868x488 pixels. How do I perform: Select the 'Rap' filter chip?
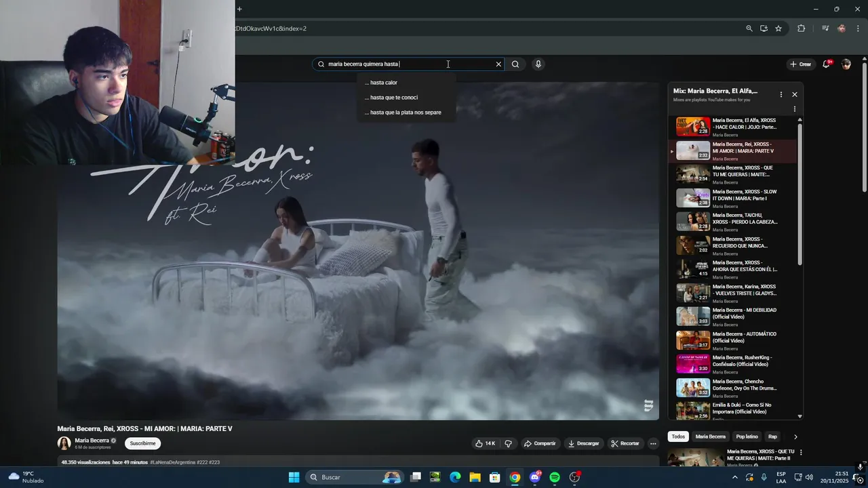(772, 436)
